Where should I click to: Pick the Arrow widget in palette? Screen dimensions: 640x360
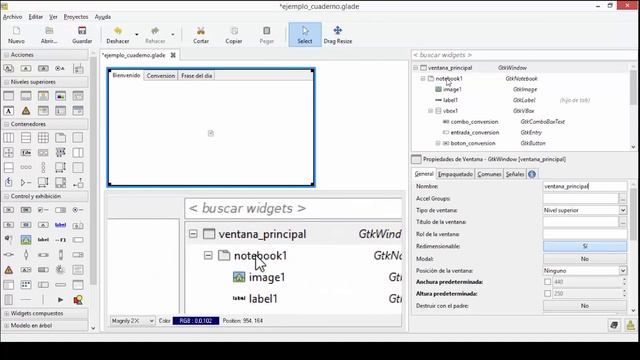pos(60,300)
